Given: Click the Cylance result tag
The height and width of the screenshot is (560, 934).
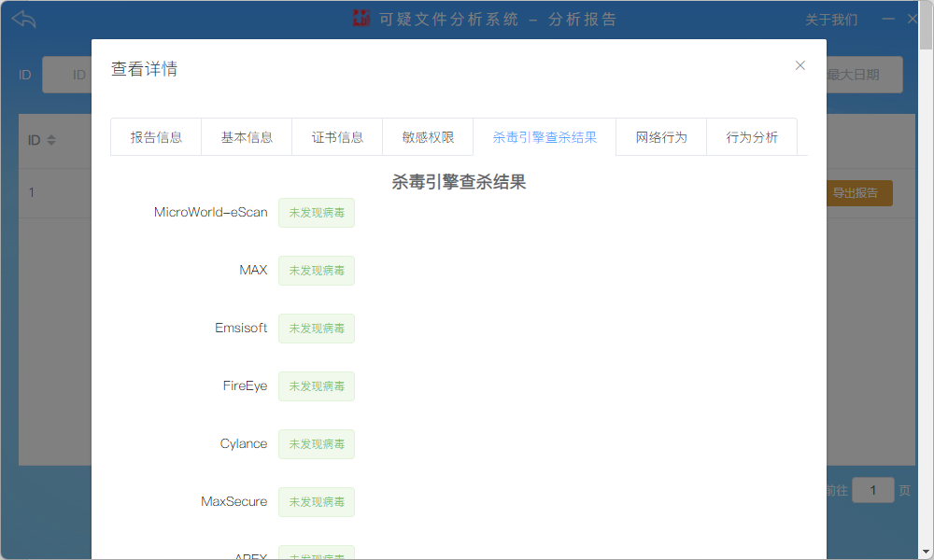Looking at the screenshot, I should [317, 444].
